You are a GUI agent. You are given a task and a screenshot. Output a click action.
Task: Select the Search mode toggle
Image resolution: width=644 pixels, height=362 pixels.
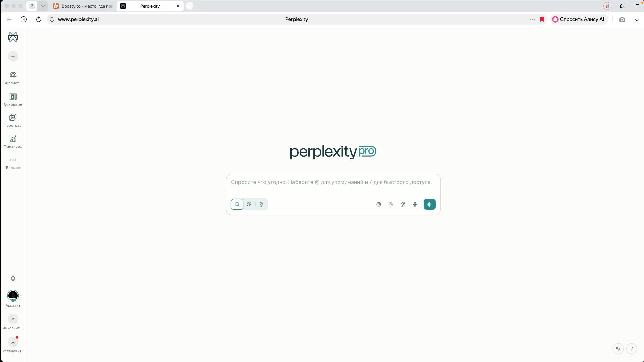(237, 204)
